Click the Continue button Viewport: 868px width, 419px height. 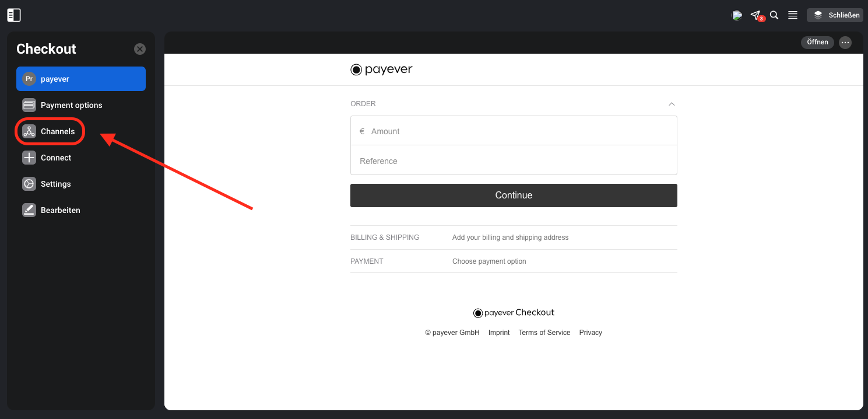click(x=514, y=195)
